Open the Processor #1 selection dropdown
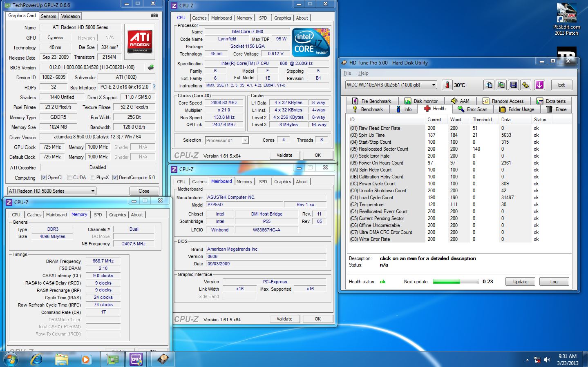Screen dimensions: 588x367 (227, 140)
